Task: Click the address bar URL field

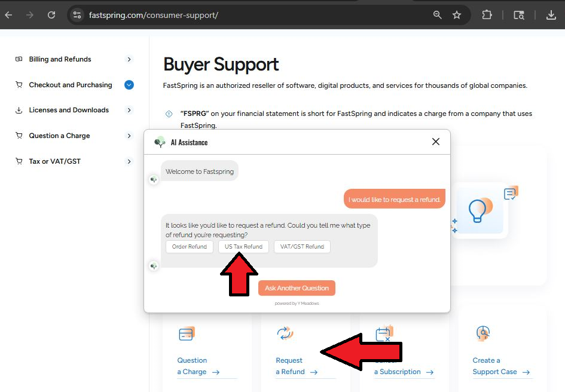Action: tap(239, 15)
